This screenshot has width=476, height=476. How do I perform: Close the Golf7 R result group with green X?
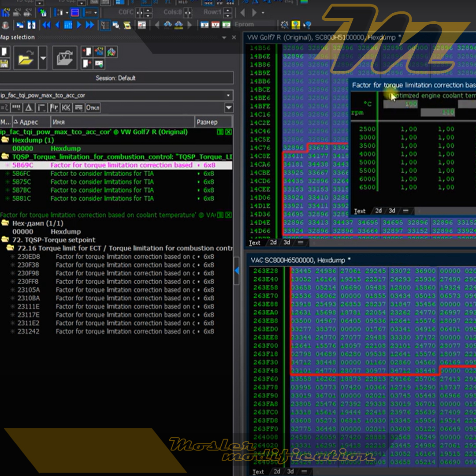229,132
